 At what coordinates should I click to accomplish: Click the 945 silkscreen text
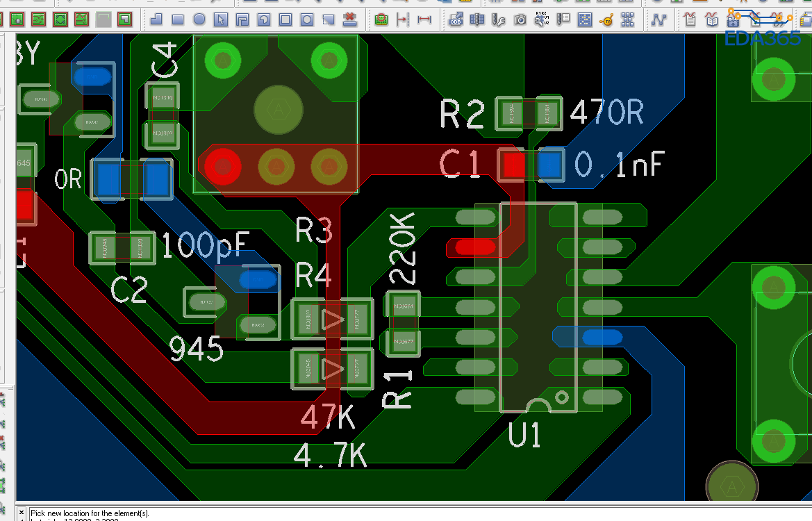pos(197,349)
